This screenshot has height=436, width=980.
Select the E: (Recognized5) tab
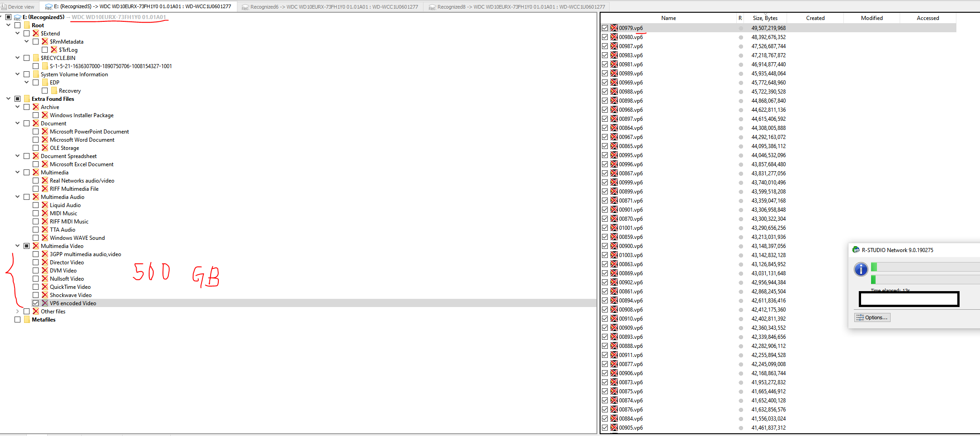138,7
